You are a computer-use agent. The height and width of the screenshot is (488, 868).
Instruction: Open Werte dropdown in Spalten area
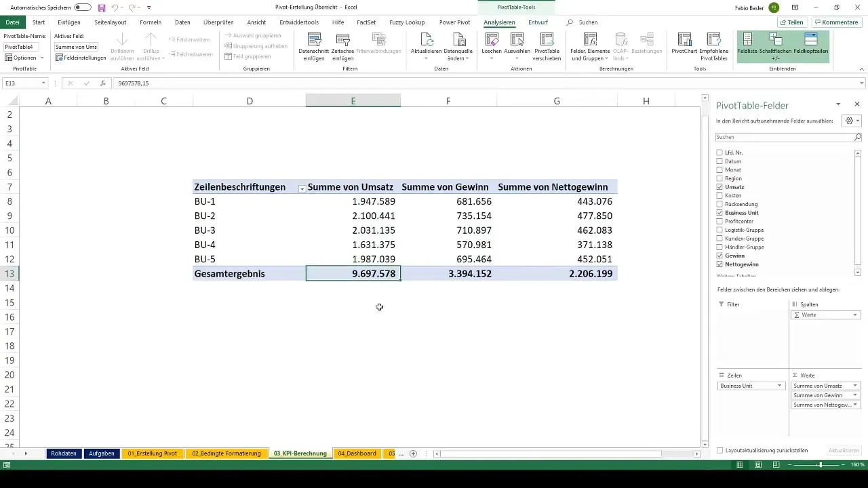[855, 315]
